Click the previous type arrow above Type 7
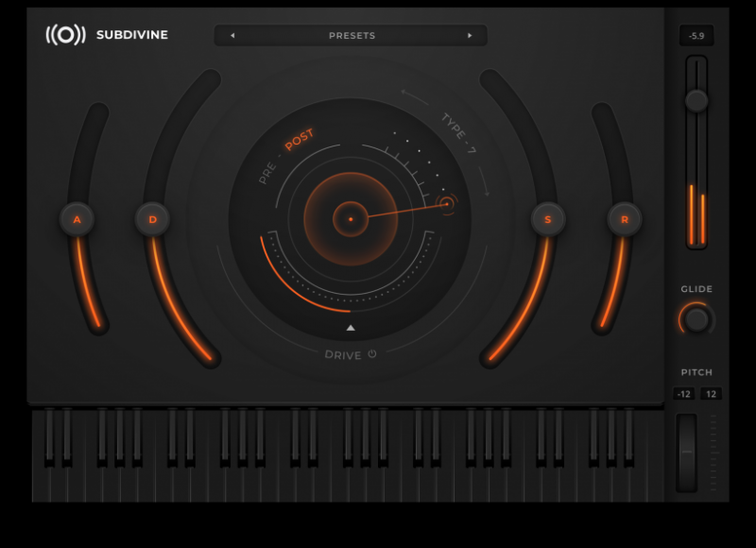The width and height of the screenshot is (756, 548). (414, 97)
